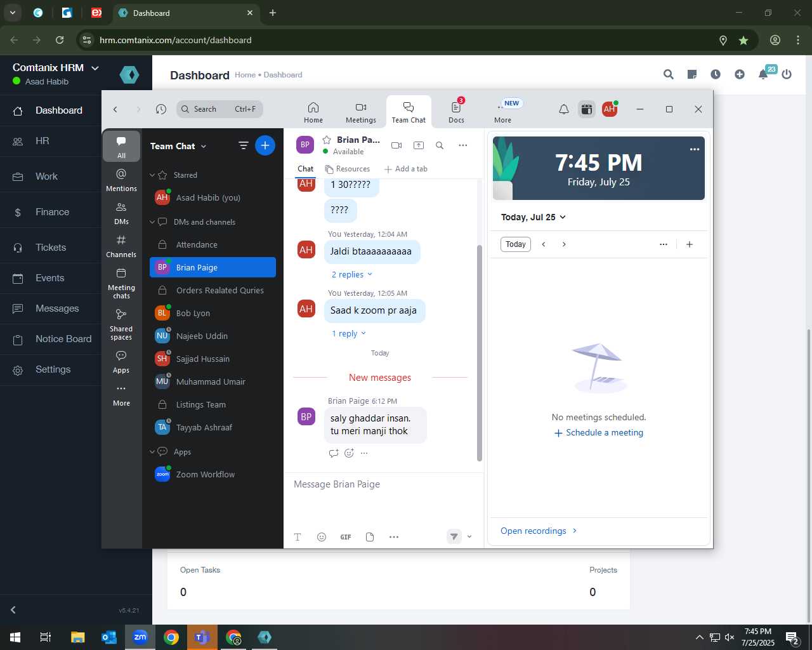Click the share screen icon in chat header
812x650 pixels.
point(419,145)
